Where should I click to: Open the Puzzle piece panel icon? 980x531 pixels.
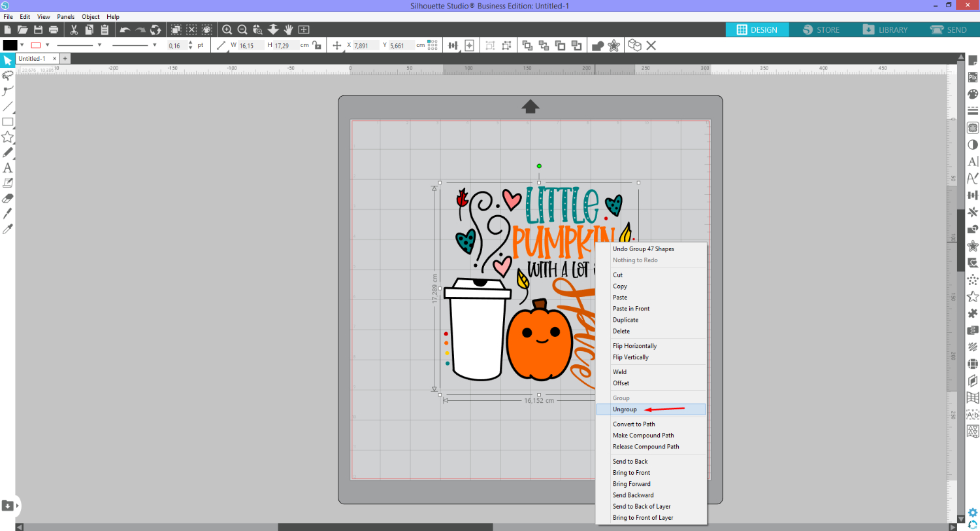click(x=972, y=313)
